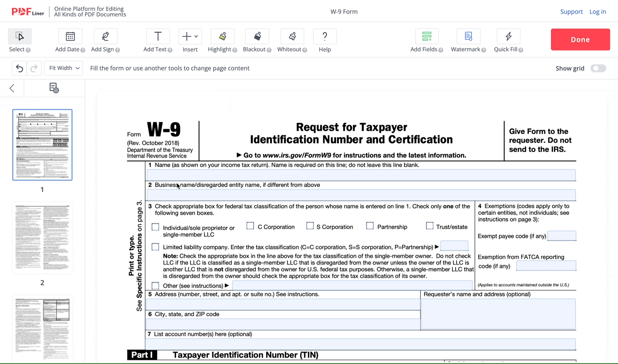Select the Blackout tool
618x364 pixels.
coord(257,41)
